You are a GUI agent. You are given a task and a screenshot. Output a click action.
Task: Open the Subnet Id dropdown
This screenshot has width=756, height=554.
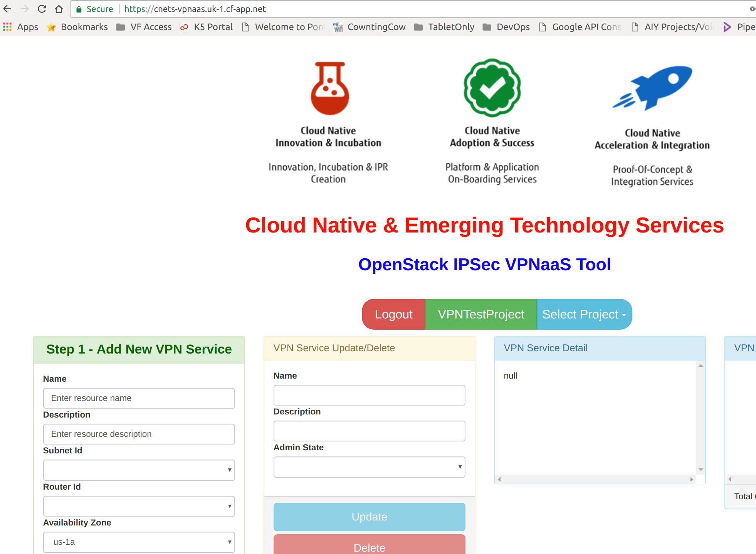(x=139, y=470)
